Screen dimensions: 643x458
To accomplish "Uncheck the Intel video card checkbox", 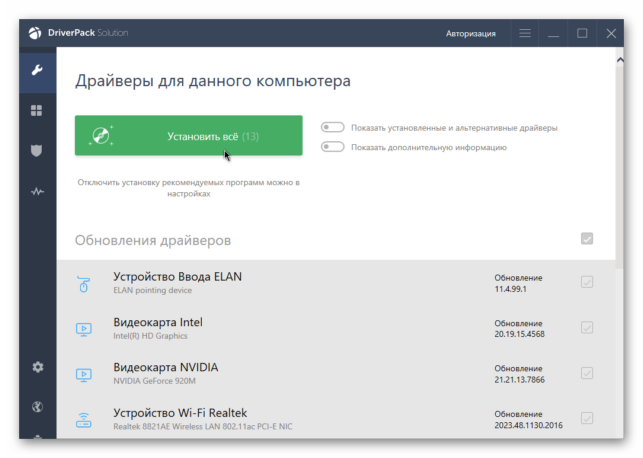I will click(x=587, y=328).
